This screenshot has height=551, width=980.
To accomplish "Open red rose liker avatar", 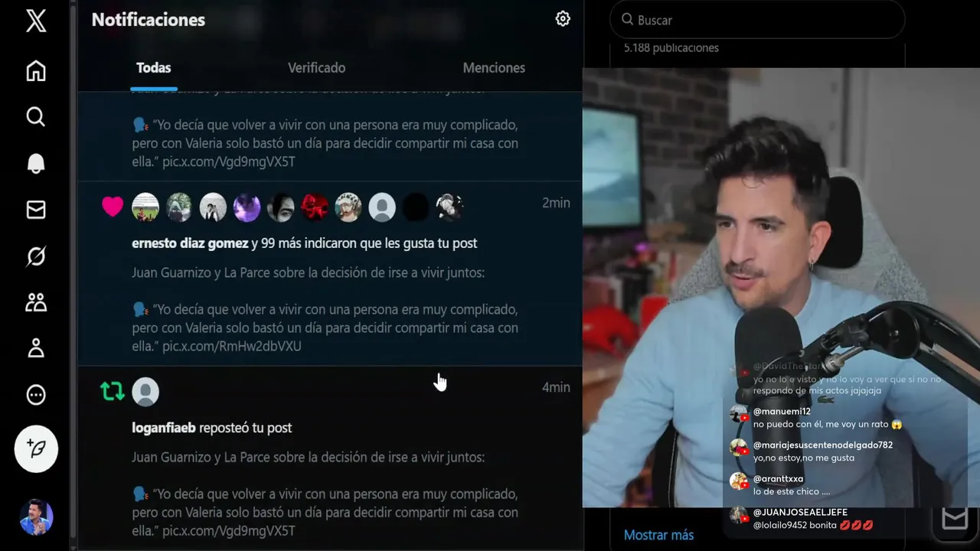I will 314,207.
